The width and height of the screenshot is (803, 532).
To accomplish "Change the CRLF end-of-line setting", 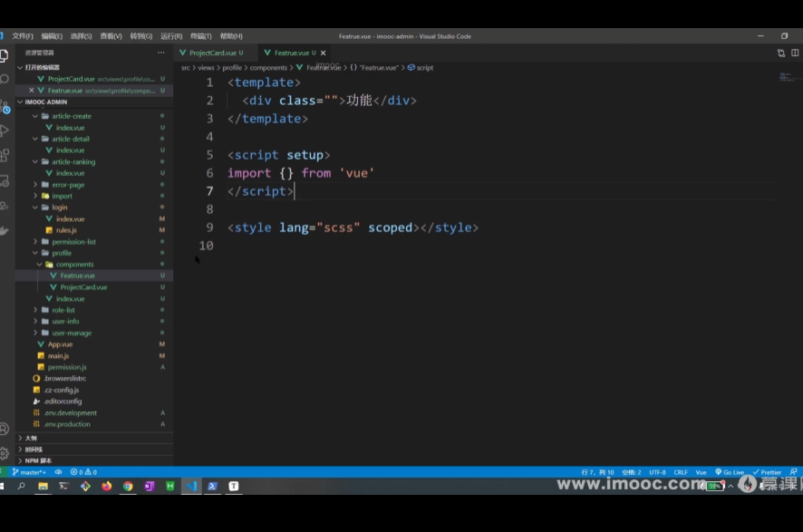I will tap(681, 472).
